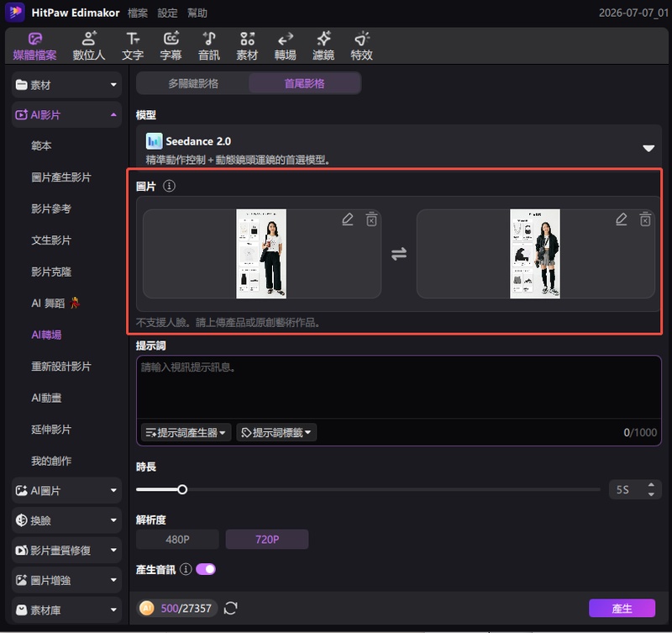Open the 音訊 audio panel
This screenshot has height=633, width=672.
point(208,46)
